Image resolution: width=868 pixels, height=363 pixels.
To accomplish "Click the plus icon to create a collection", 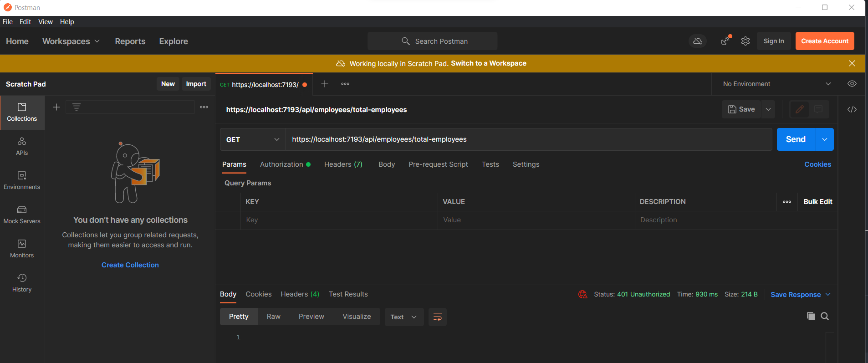I will [56, 107].
